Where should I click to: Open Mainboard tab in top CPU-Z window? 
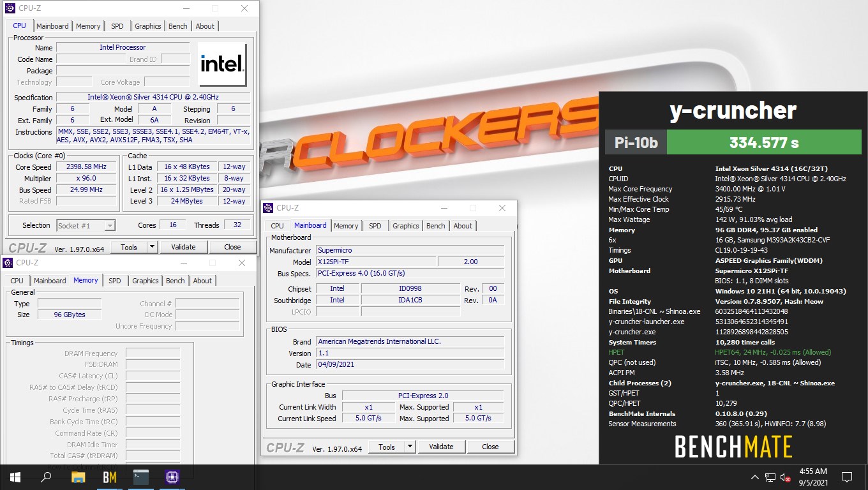[52, 26]
